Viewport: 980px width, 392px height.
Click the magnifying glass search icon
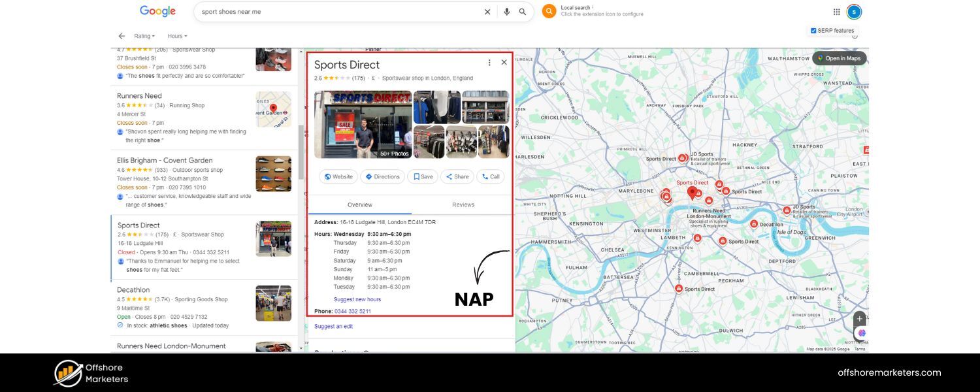coord(523,12)
